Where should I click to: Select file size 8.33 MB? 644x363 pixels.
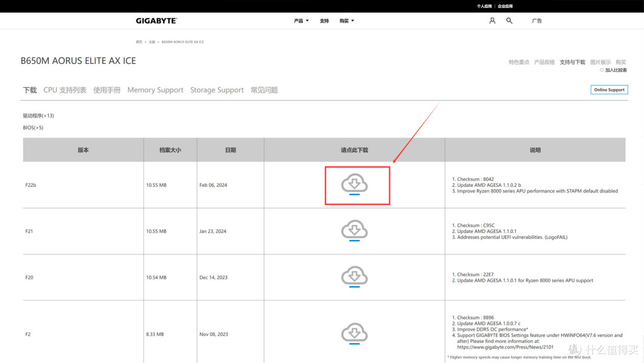click(x=155, y=334)
